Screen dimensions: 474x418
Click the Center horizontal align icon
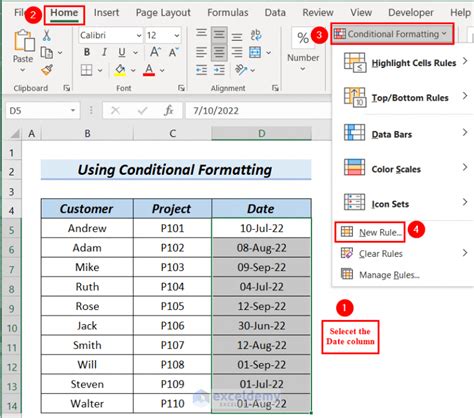(x=219, y=52)
